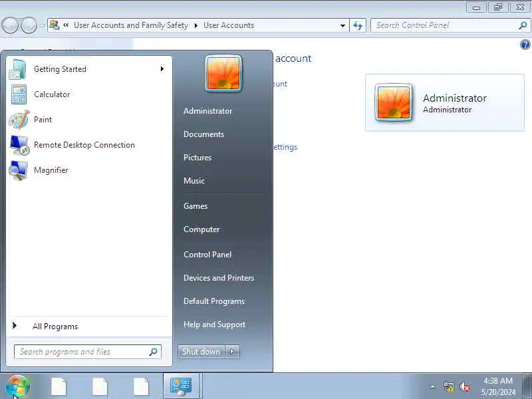Image resolution: width=532 pixels, height=399 pixels.
Task: Click the Back navigation button
Action: pyautogui.click(x=10, y=25)
